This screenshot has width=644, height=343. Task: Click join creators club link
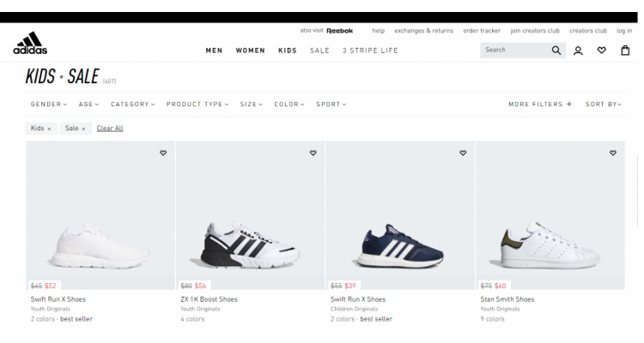535,31
